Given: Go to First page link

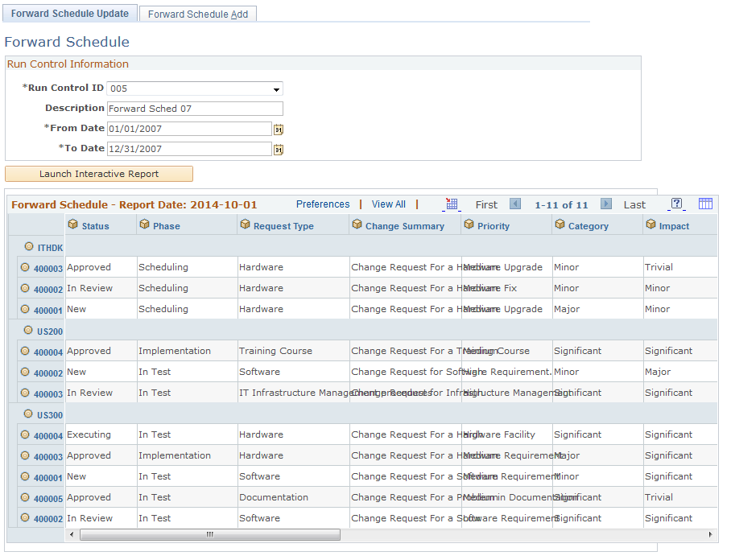Looking at the screenshot, I should pos(486,204).
